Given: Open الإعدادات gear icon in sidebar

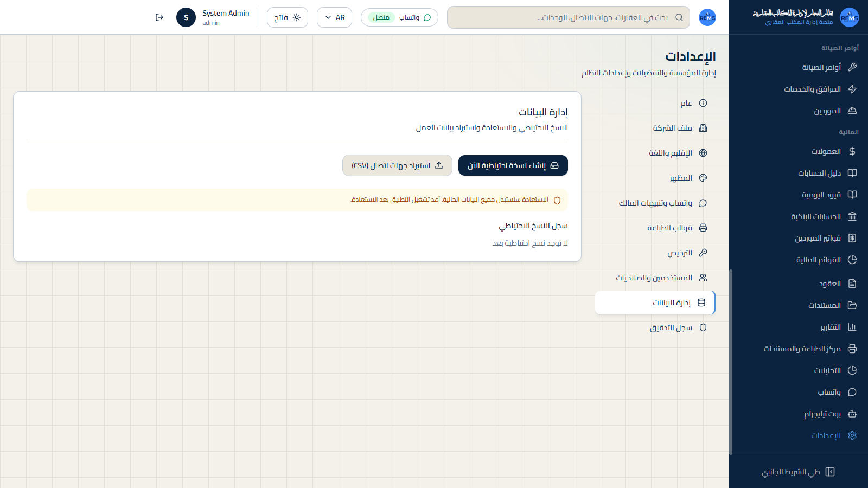Looking at the screenshot, I should pyautogui.click(x=852, y=435).
